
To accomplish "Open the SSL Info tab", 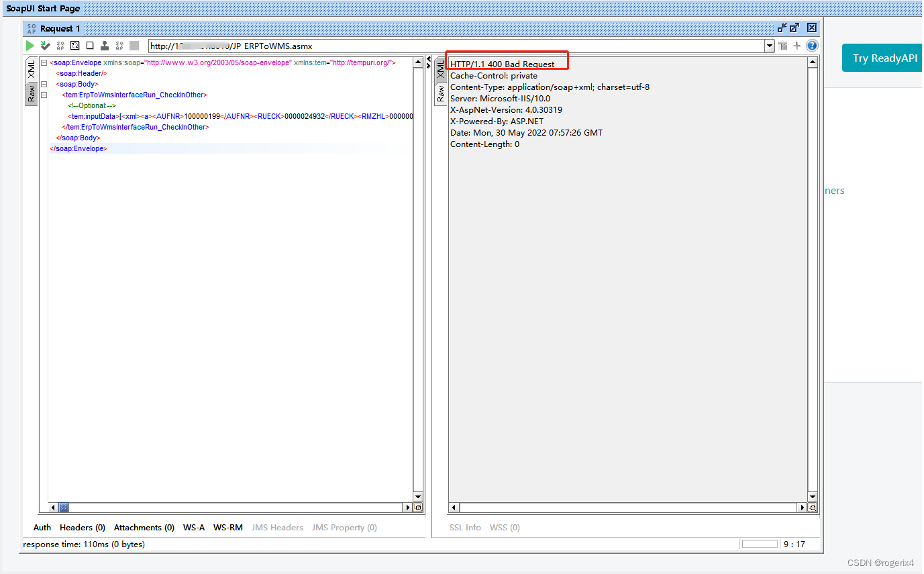I will [x=465, y=528].
